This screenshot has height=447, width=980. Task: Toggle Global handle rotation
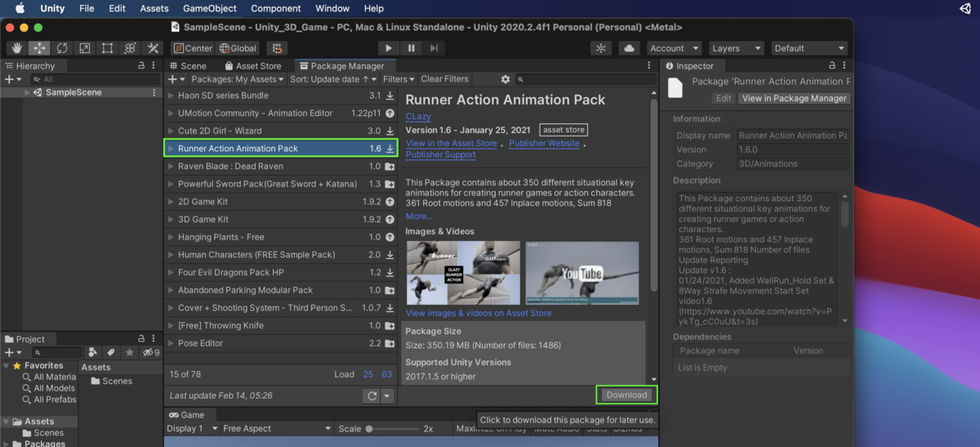click(x=238, y=48)
